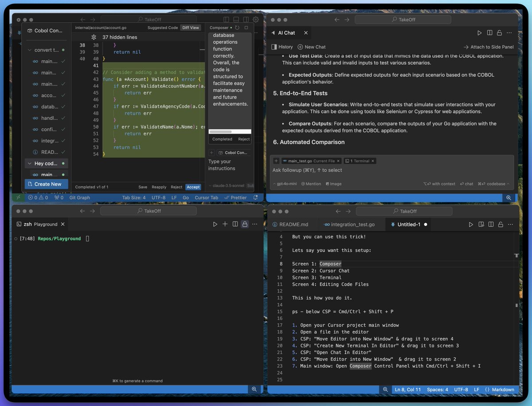
Task: Click the snowflake icon beside 37 hidden lines
Action: pyautogui.click(x=94, y=37)
